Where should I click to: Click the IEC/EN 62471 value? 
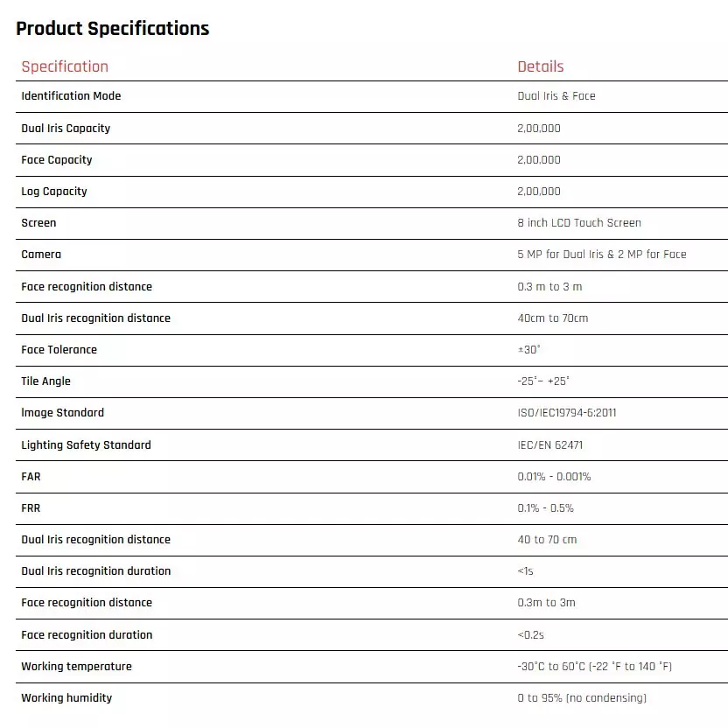pos(550,445)
